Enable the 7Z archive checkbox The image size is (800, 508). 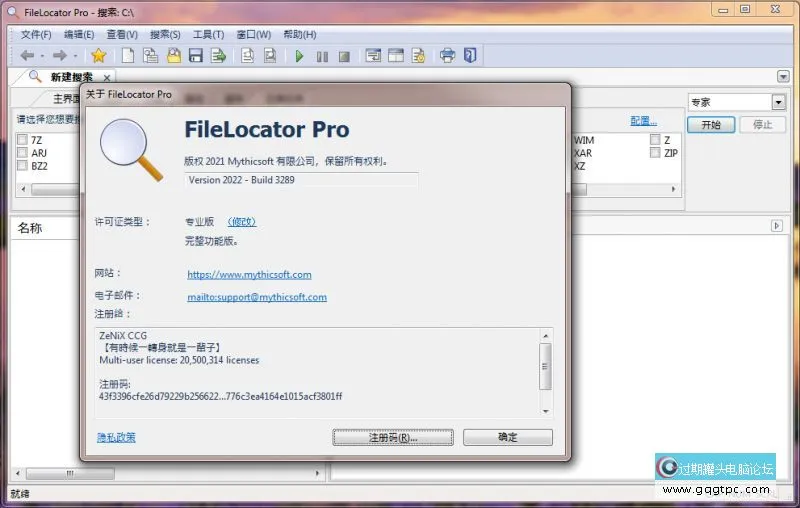(x=22, y=140)
